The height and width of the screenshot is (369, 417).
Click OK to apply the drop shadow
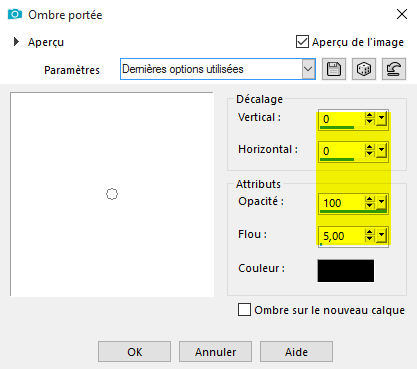(x=134, y=352)
